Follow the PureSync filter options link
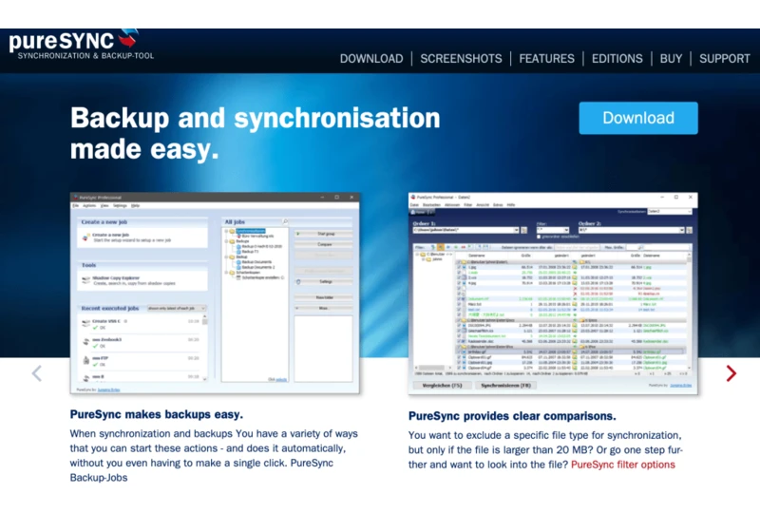Image resolution: width=760 pixels, height=532 pixels. [x=623, y=465]
